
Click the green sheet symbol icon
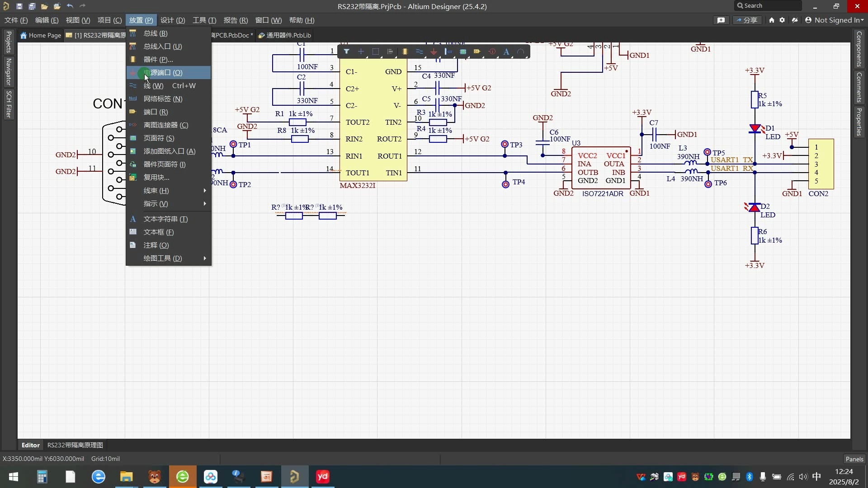463,52
